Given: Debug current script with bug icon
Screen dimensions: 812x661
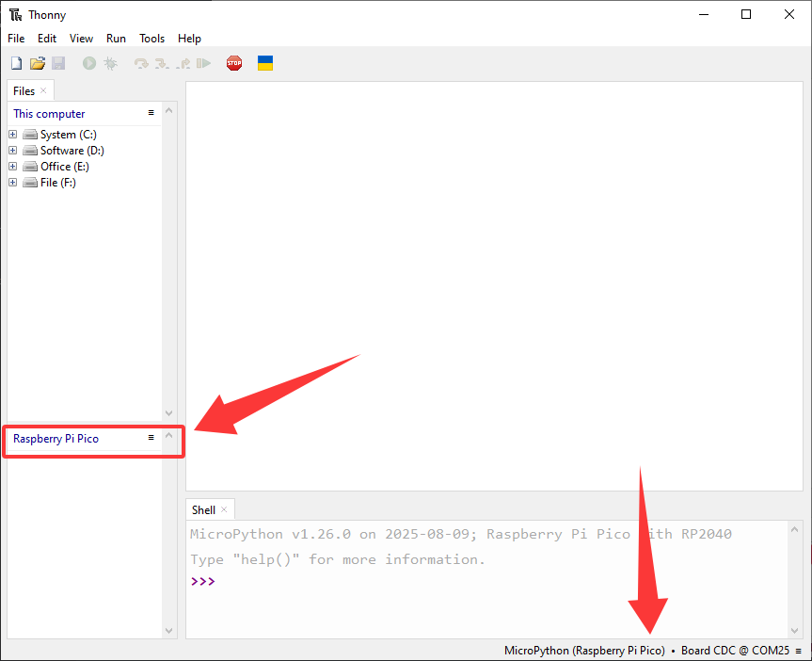Looking at the screenshot, I should point(110,63).
